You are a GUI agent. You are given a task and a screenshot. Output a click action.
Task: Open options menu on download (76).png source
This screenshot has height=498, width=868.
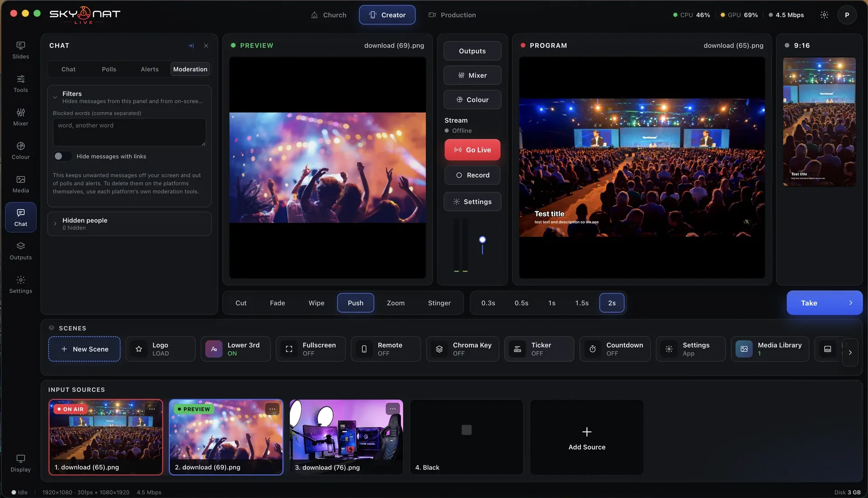[x=392, y=409]
